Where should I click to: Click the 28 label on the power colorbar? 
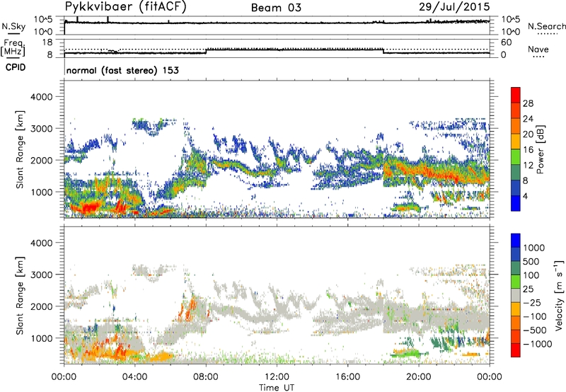pos(528,103)
